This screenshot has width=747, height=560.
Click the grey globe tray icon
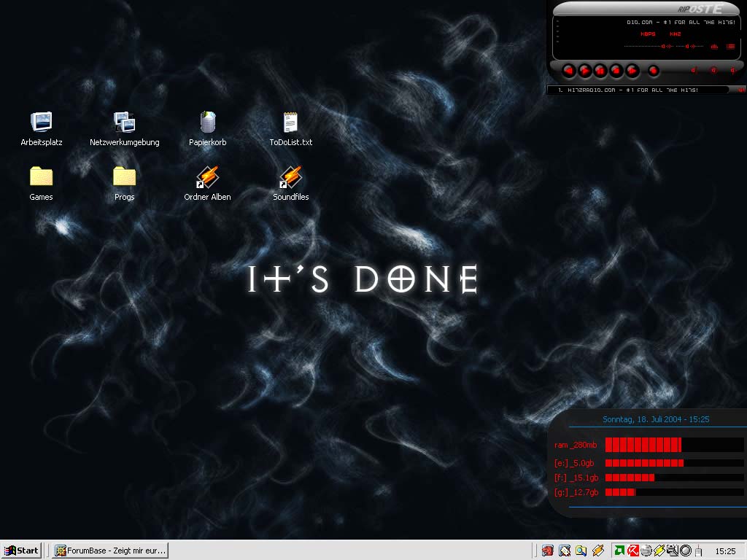[646, 551]
